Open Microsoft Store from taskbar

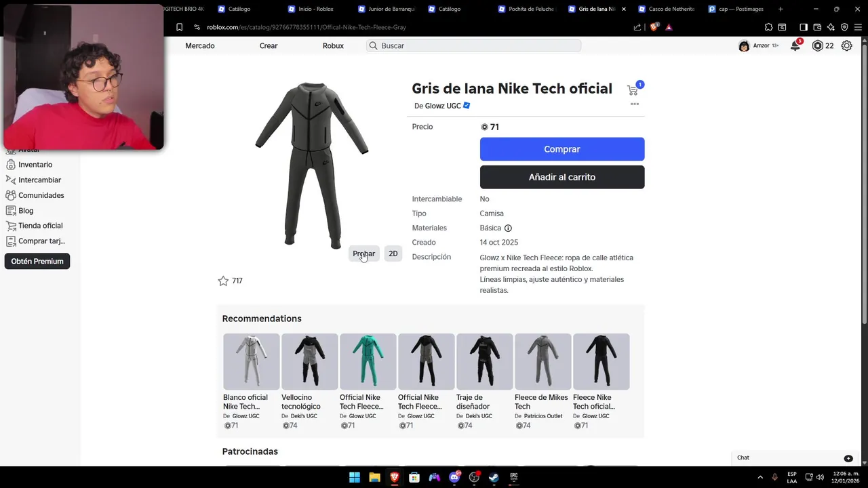tap(414, 477)
